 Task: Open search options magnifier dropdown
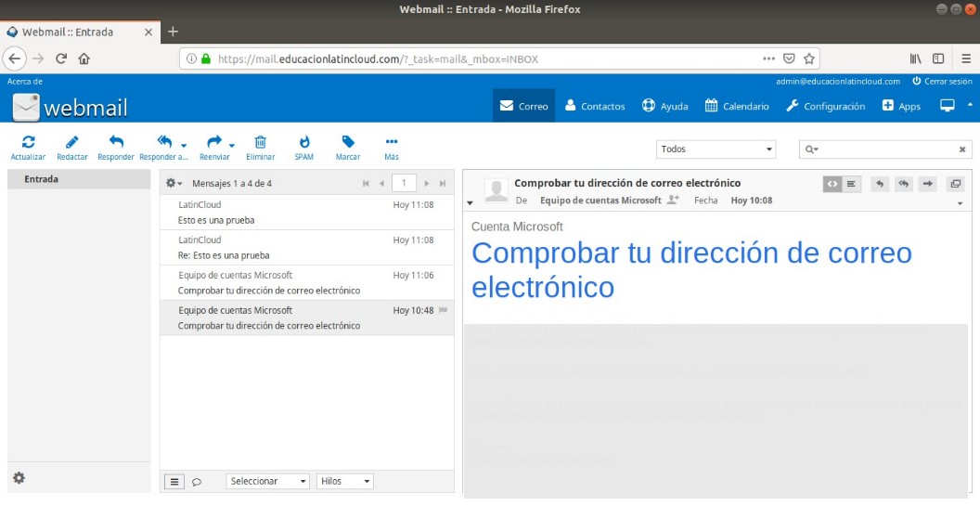click(x=811, y=149)
